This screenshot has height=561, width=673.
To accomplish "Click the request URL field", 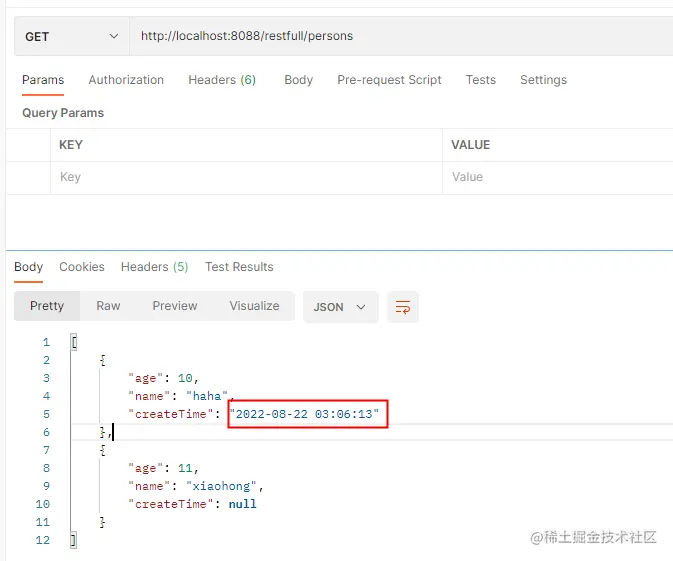I will click(401, 36).
